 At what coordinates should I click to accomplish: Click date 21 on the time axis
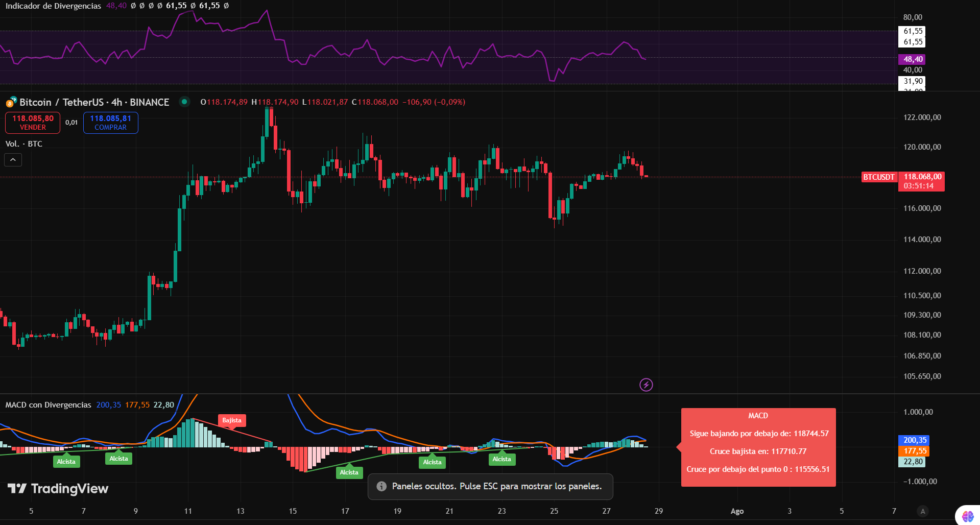(449, 511)
